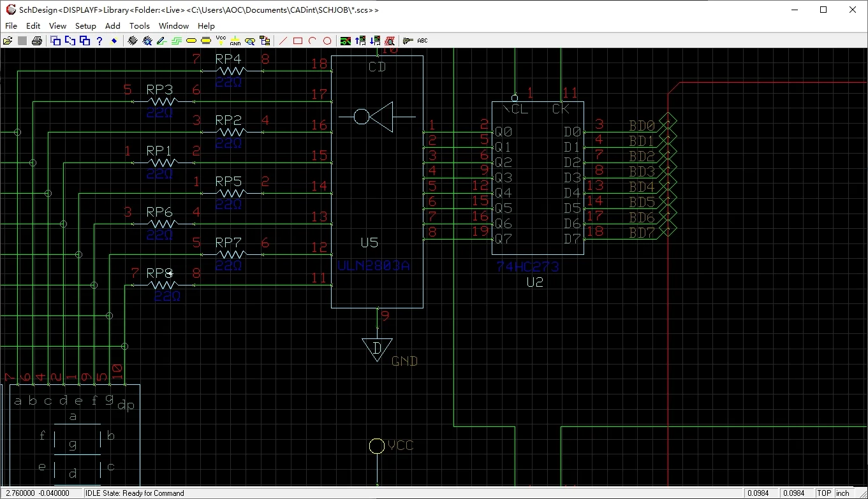Open the Add menu
The height and width of the screenshot is (499, 868).
[112, 25]
